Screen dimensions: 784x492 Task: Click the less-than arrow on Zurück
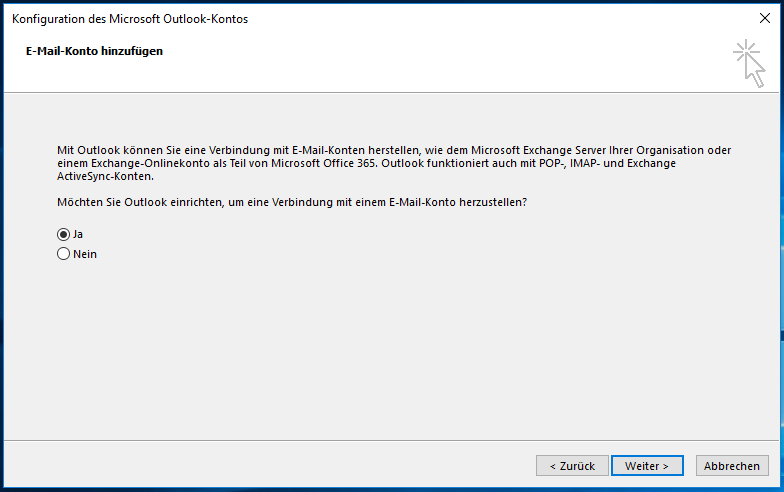click(552, 466)
